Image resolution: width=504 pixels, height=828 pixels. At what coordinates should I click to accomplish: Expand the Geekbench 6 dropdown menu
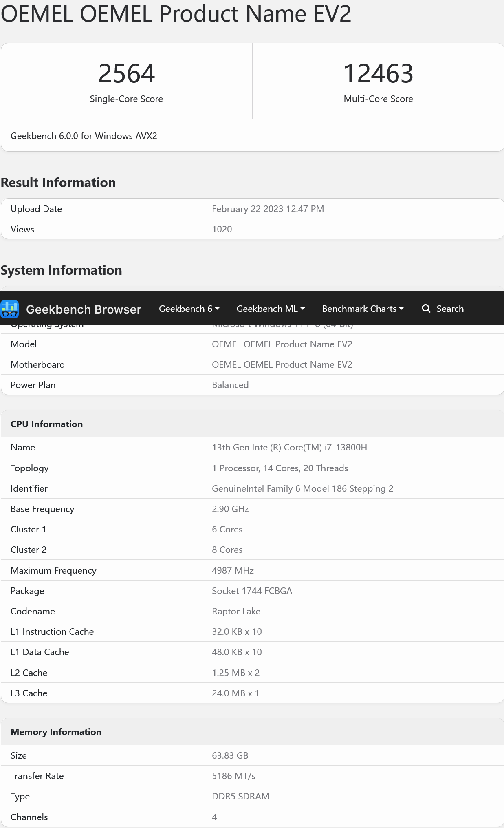pos(189,309)
